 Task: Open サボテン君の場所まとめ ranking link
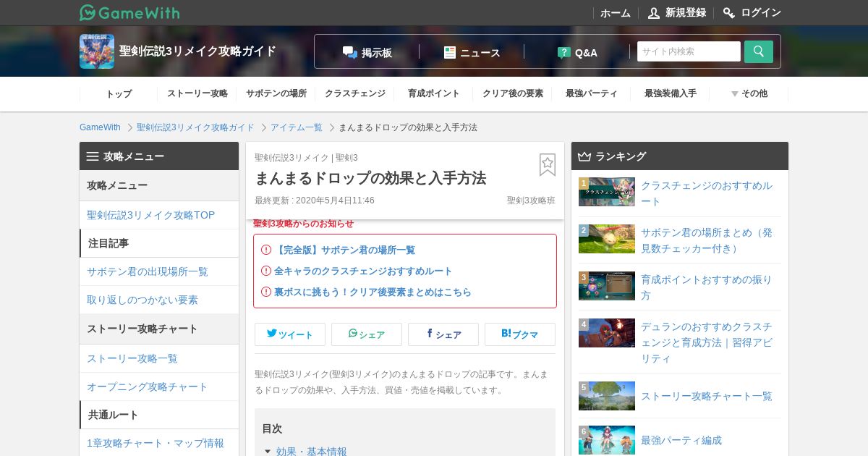coord(707,240)
